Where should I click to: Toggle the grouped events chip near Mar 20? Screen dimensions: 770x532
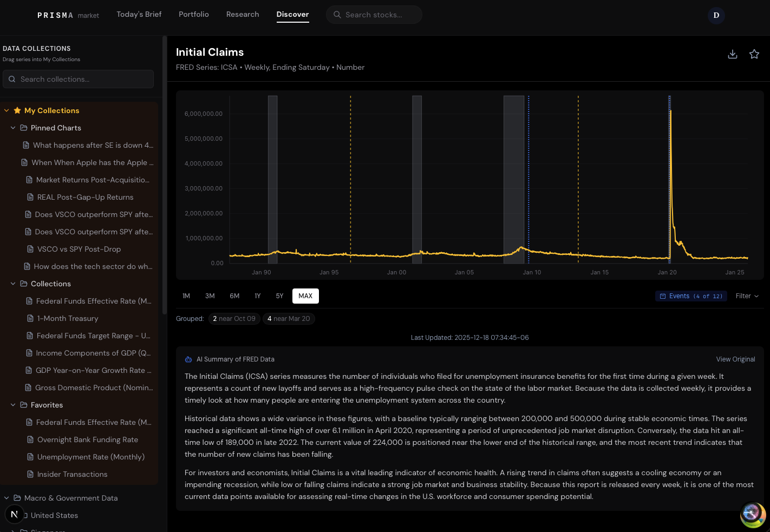pos(289,319)
